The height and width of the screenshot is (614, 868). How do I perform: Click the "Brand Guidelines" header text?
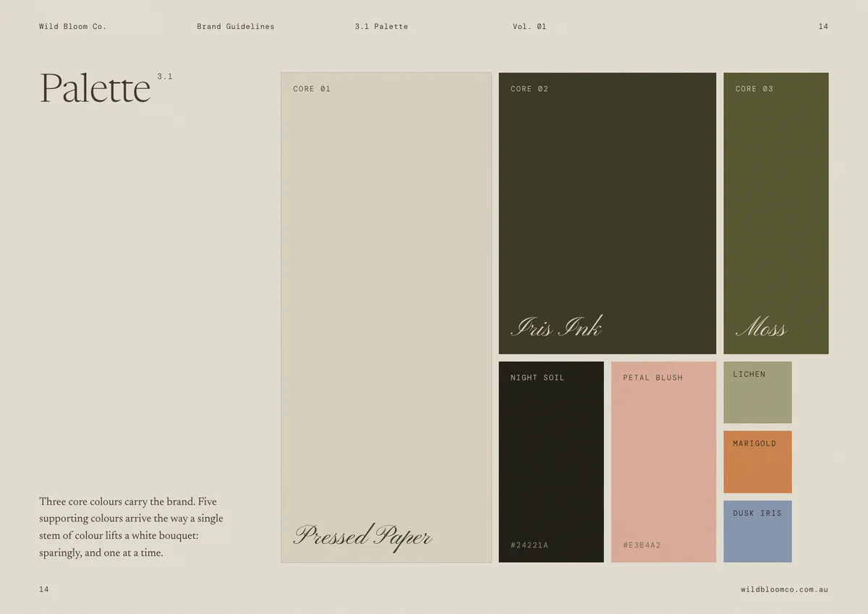click(236, 27)
